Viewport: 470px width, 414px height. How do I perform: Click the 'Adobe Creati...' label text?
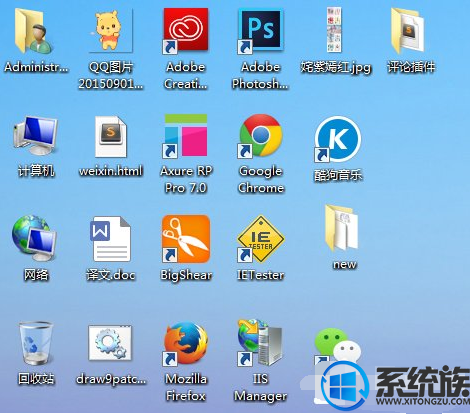[186, 75]
